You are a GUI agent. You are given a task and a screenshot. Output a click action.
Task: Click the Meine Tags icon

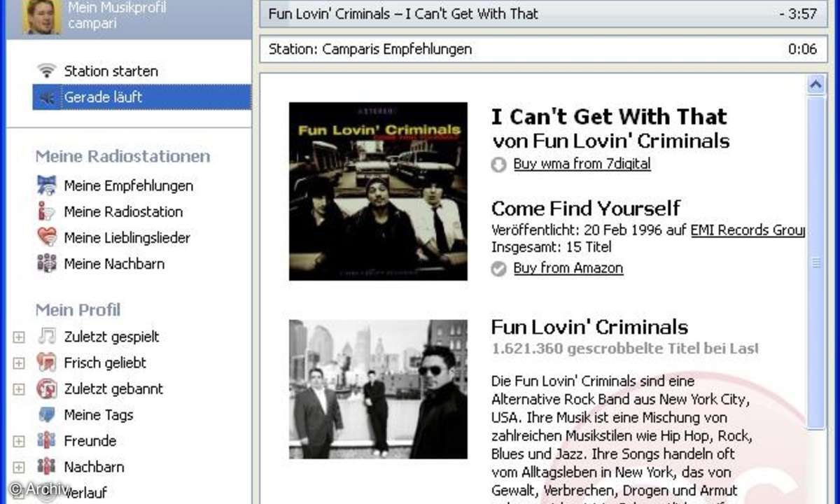tap(47, 414)
